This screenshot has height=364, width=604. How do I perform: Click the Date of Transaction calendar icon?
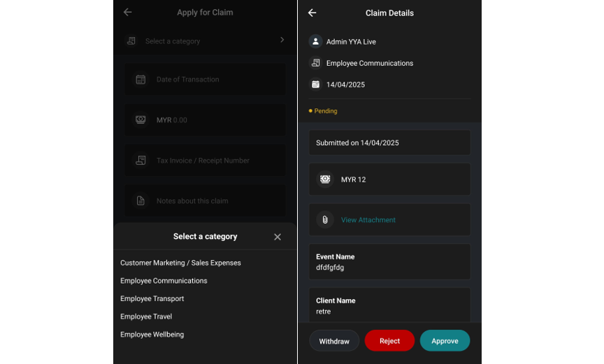coord(141,79)
